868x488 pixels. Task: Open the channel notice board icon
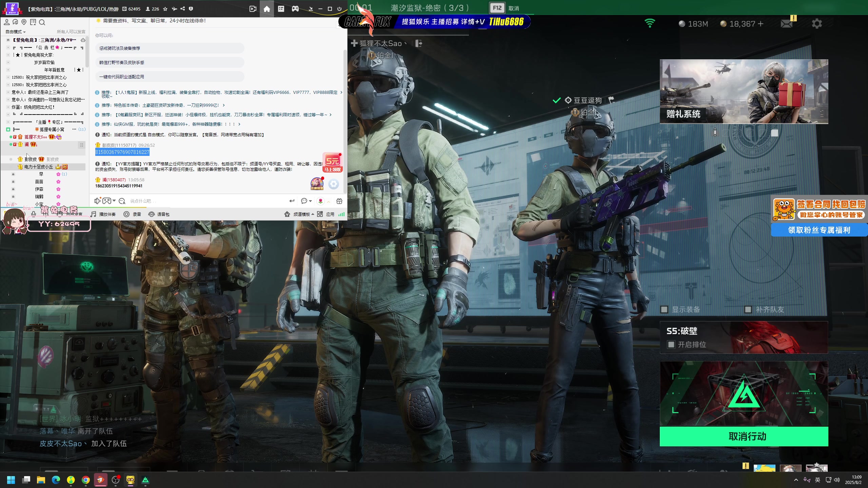33,22
